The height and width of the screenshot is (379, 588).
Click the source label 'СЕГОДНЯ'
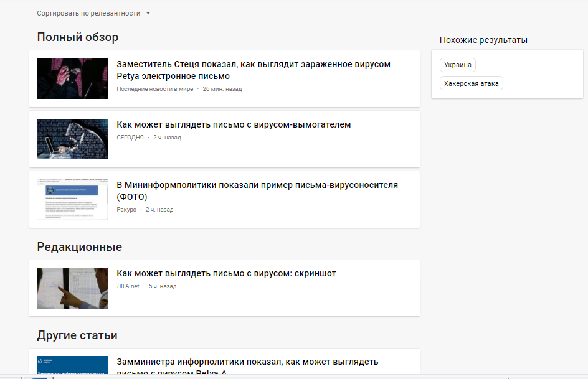click(130, 138)
